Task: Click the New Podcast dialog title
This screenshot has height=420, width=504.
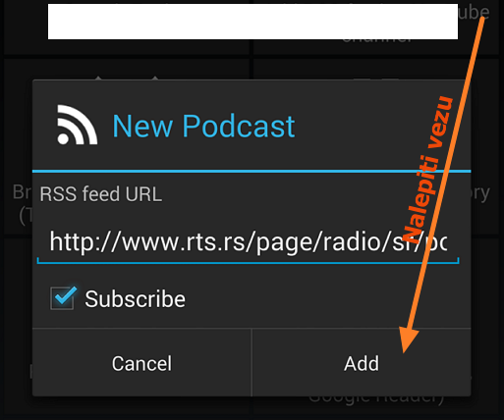Action: (203, 127)
